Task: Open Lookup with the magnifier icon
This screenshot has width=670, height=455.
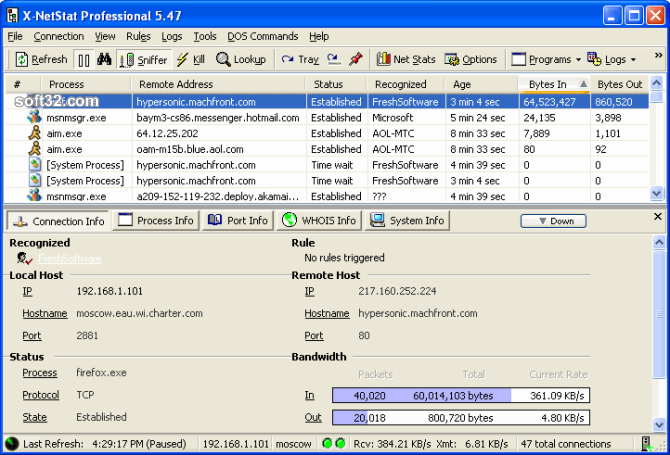Action: tap(241, 59)
